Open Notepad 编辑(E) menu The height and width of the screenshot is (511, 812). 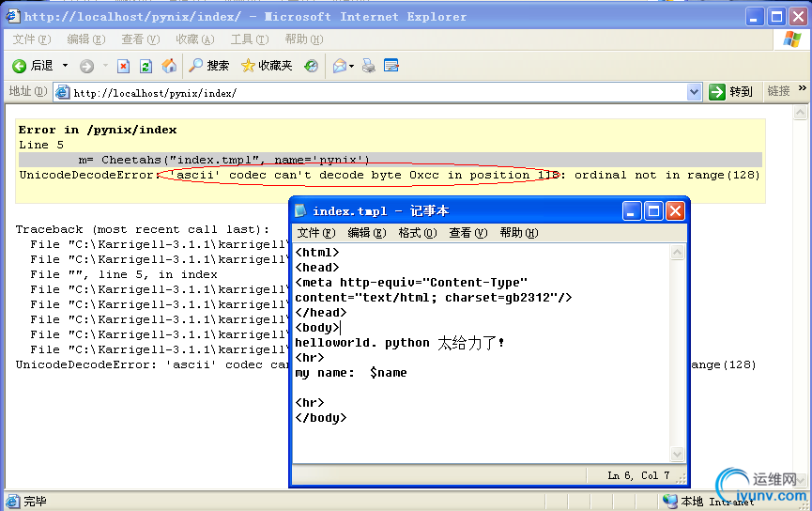point(367,233)
